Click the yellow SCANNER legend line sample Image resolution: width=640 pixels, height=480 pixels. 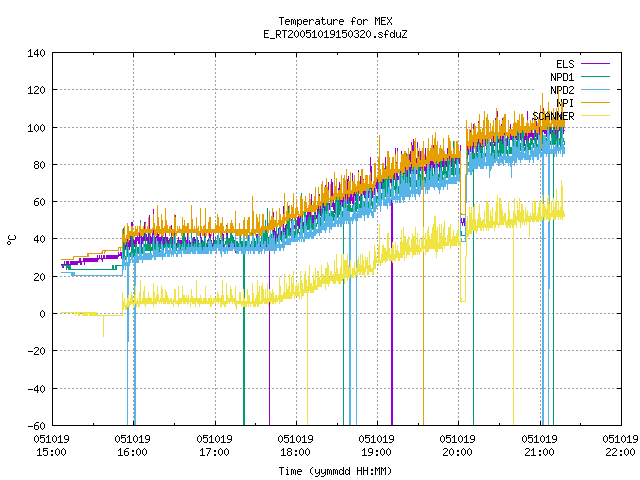coord(596,116)
